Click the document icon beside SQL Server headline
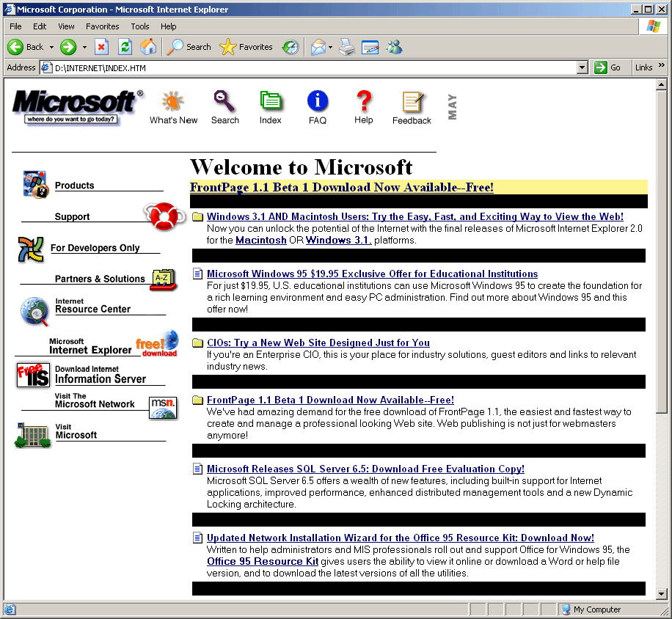The image size is (672, 619). click(197, 469)
